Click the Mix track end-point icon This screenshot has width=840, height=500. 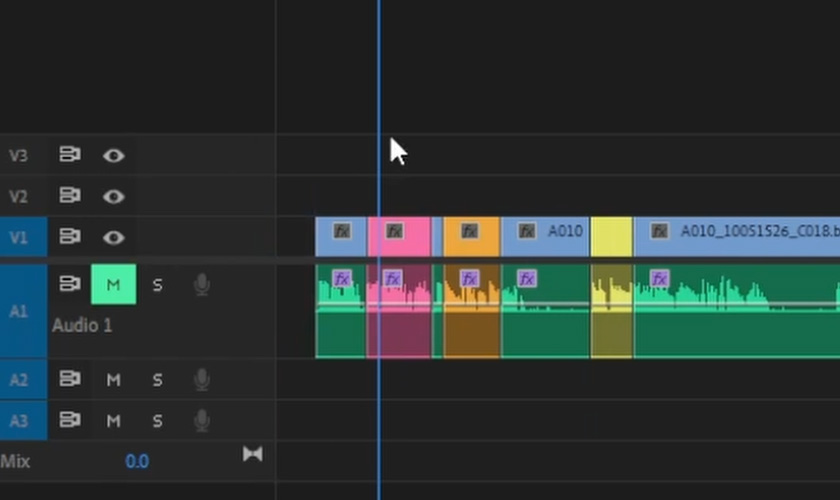252,454
